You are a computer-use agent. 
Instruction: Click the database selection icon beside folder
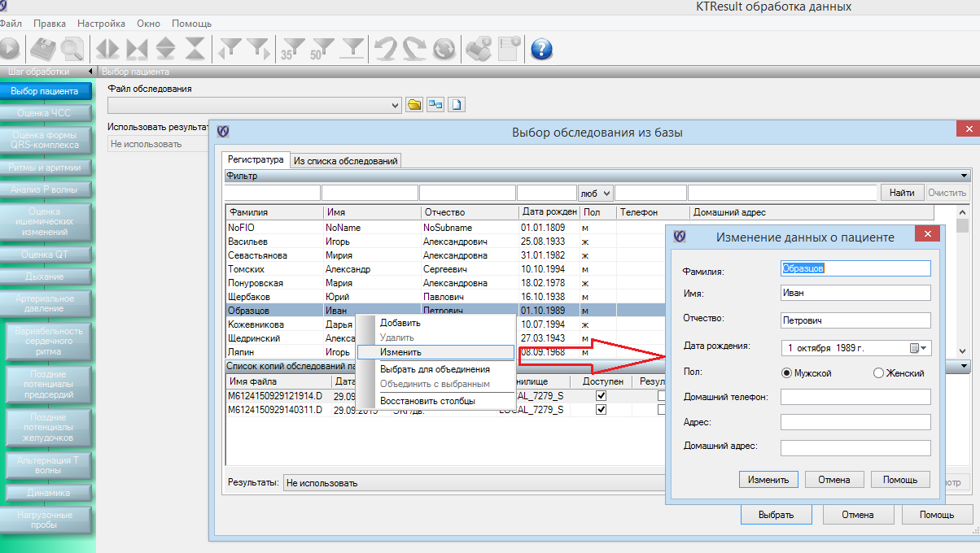(x=435, y=105)
